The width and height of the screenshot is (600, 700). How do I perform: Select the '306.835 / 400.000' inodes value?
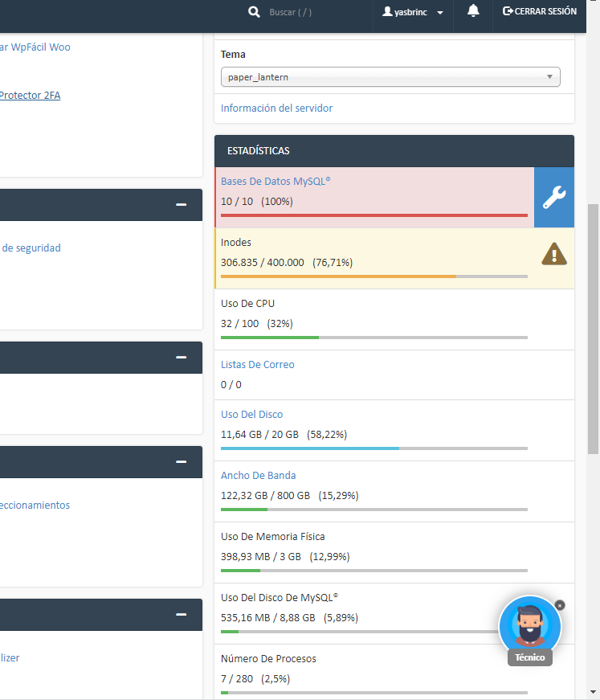click(x=263, y=263)
